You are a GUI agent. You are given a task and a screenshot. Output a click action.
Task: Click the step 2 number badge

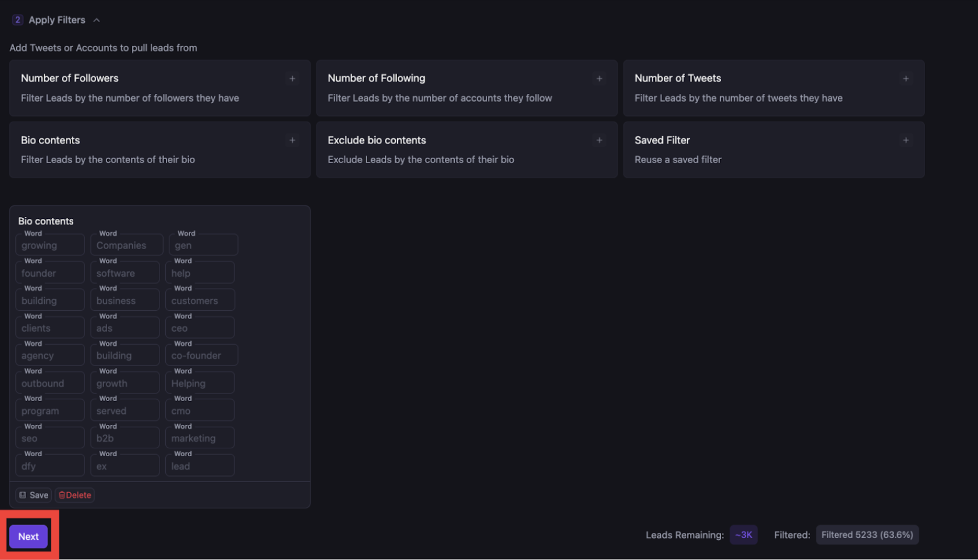pos(17,20)
